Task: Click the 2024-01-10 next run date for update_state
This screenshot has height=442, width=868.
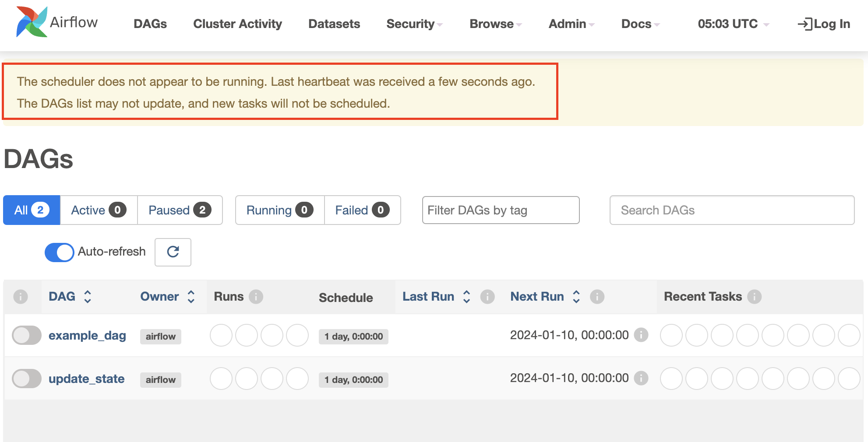Action: click(x=569, y=378)
